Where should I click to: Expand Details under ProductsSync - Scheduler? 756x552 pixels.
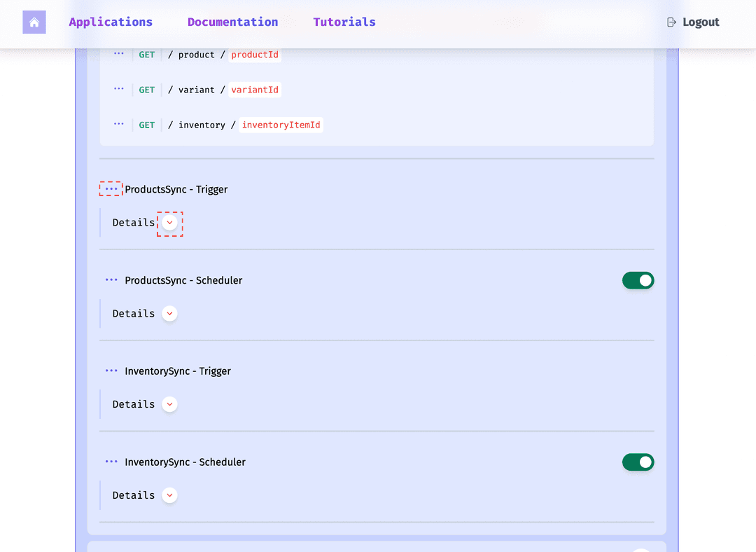(169, 314)
